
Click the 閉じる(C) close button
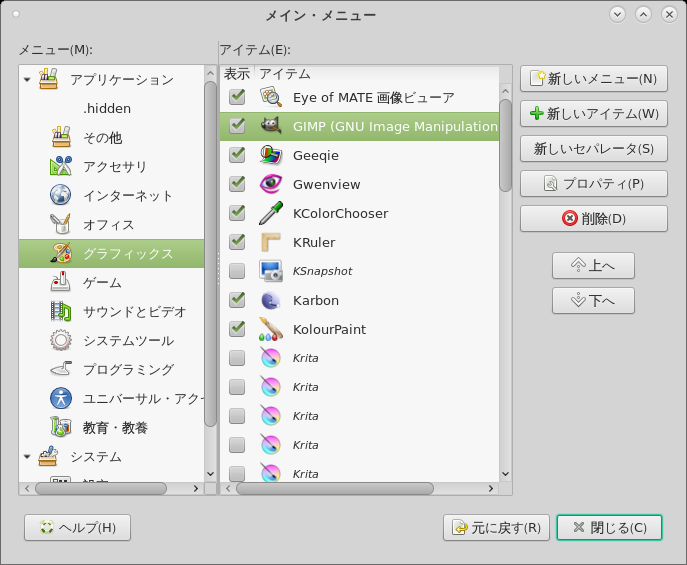click(x=609, y=527)
